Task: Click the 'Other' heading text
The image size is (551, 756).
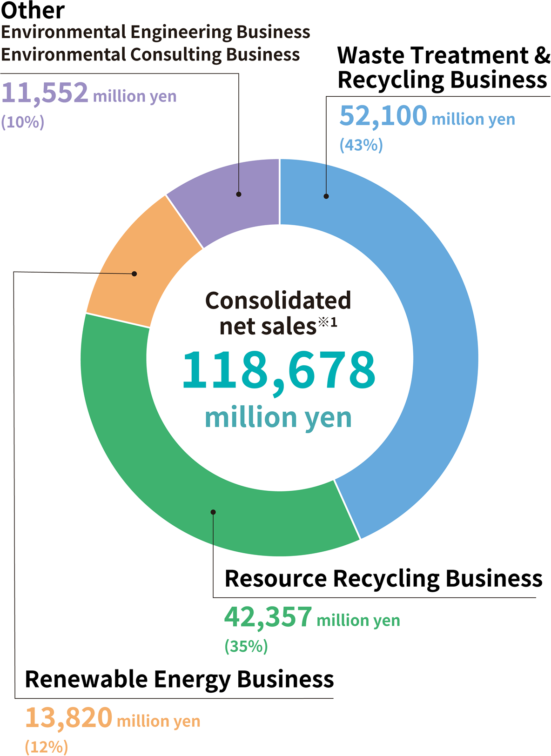Action: click(33, 11)
